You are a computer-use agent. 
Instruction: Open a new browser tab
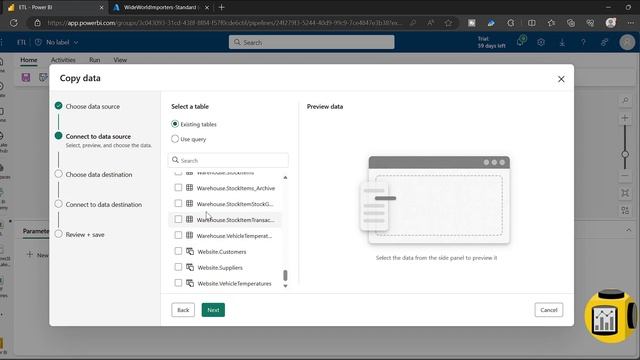[222, 7]
